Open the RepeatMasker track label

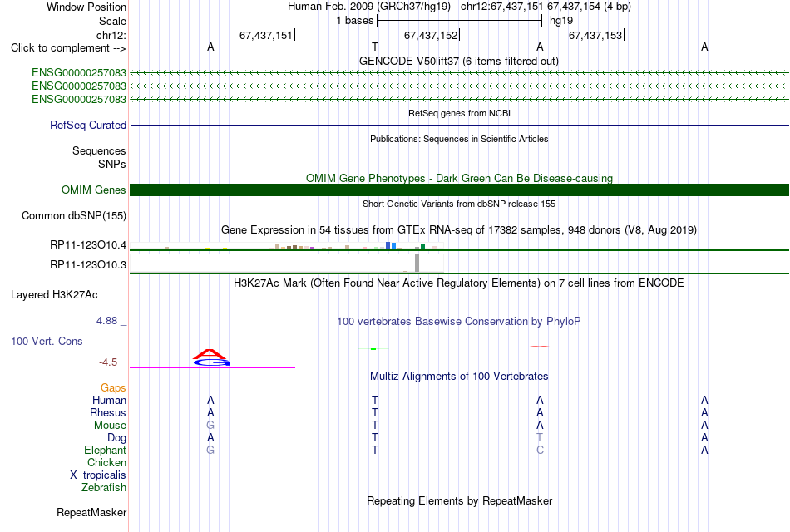91,512
